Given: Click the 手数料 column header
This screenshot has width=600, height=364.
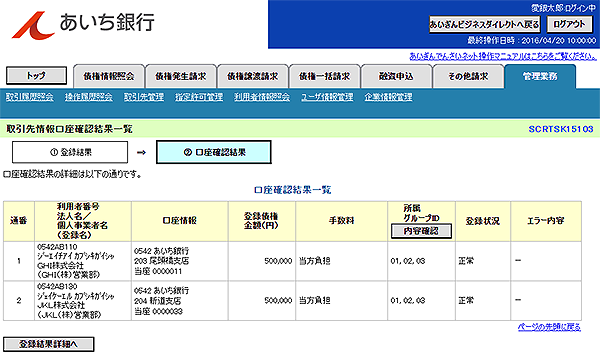Looking at the screenshot, I should coord(341,221).
